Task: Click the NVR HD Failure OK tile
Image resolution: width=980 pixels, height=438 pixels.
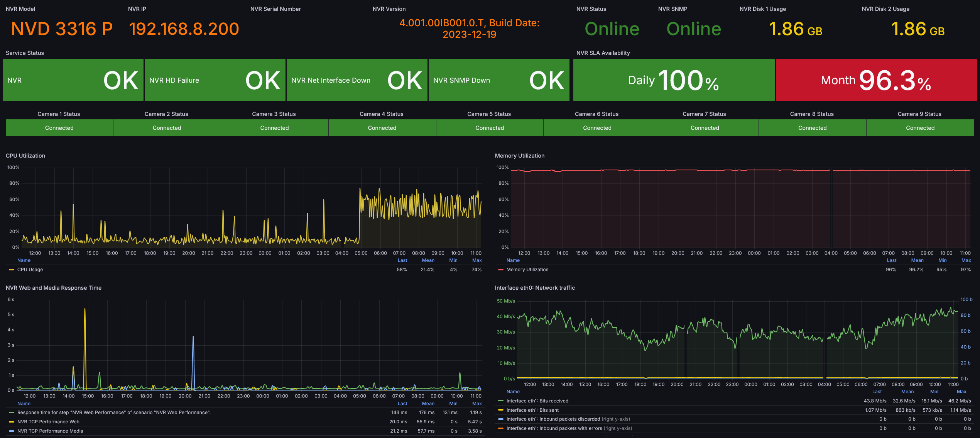Action: 215,80
